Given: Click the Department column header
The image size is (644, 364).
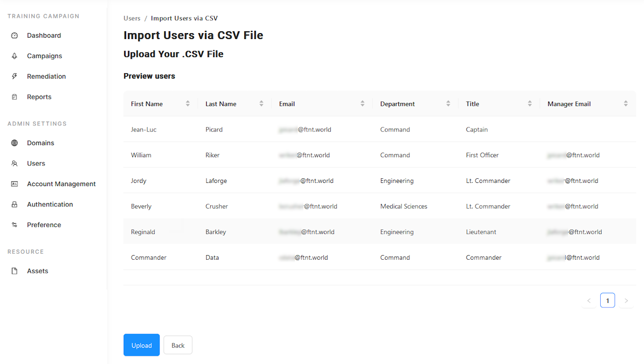Looking at the screenshot, I should pos(415,104).
